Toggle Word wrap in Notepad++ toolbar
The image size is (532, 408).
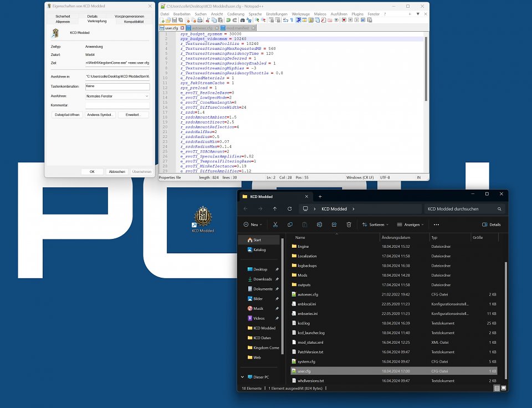(x=285, y=20)
